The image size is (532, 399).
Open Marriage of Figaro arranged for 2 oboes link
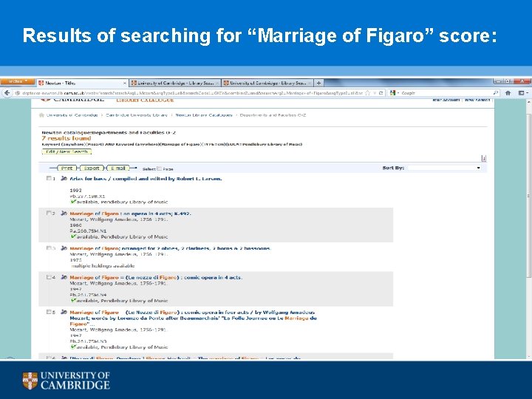[171, 249]
